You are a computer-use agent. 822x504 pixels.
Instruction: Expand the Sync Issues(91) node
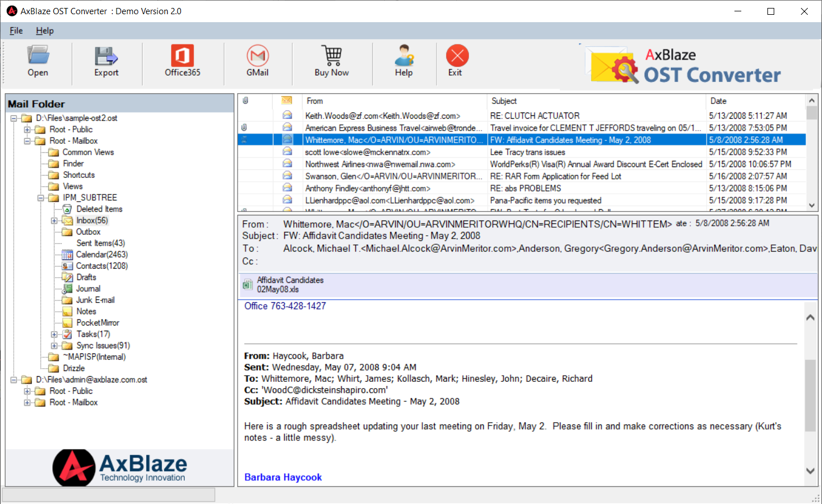55,345
